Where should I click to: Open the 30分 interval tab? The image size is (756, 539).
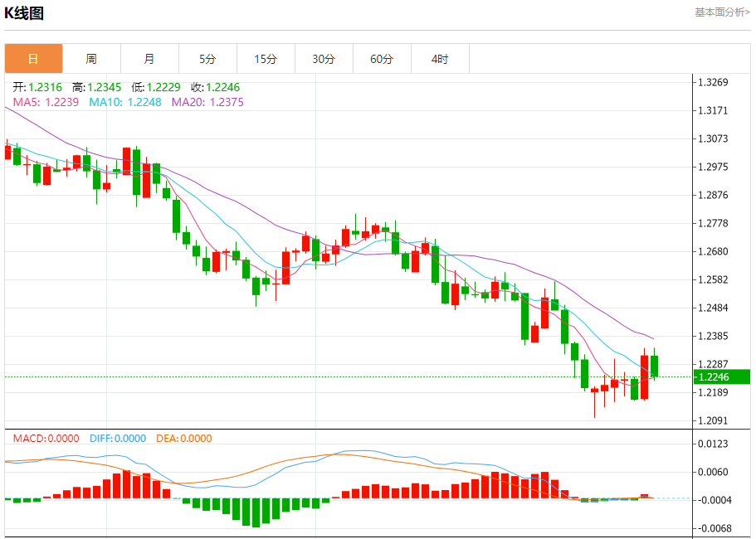click(324, 59)
